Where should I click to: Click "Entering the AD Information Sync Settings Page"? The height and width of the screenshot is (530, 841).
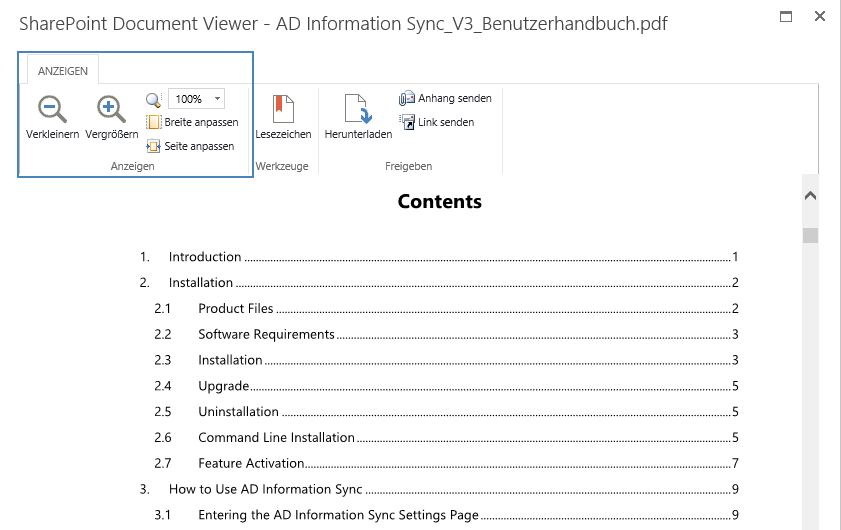point(446,515)
